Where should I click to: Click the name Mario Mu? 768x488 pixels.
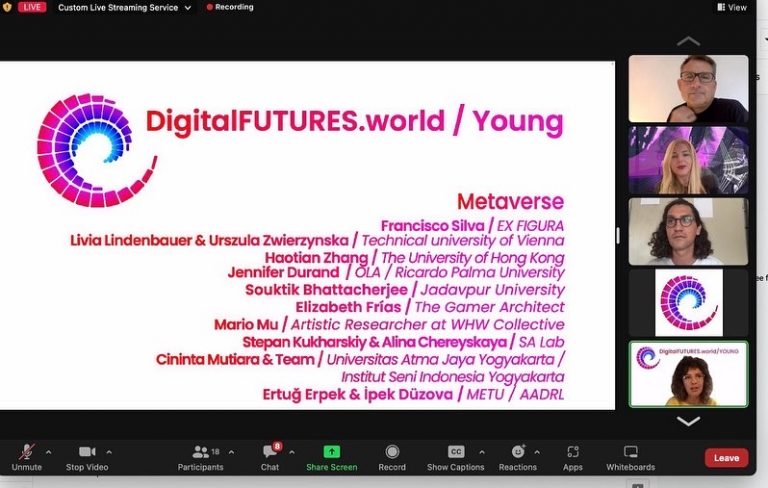246,324
